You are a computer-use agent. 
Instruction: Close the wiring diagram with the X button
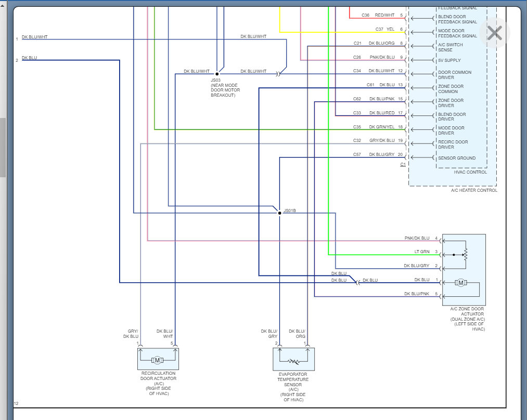coord(495,33)
